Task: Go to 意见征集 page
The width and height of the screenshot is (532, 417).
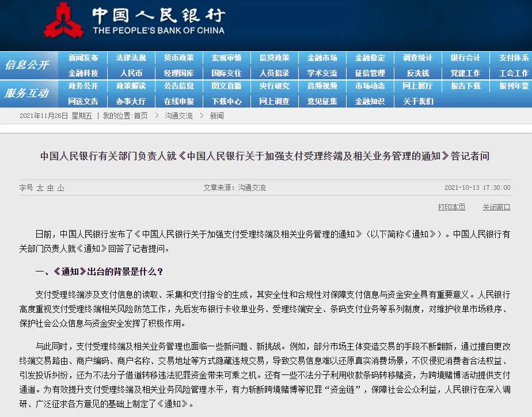Action: tap(322, 101)
